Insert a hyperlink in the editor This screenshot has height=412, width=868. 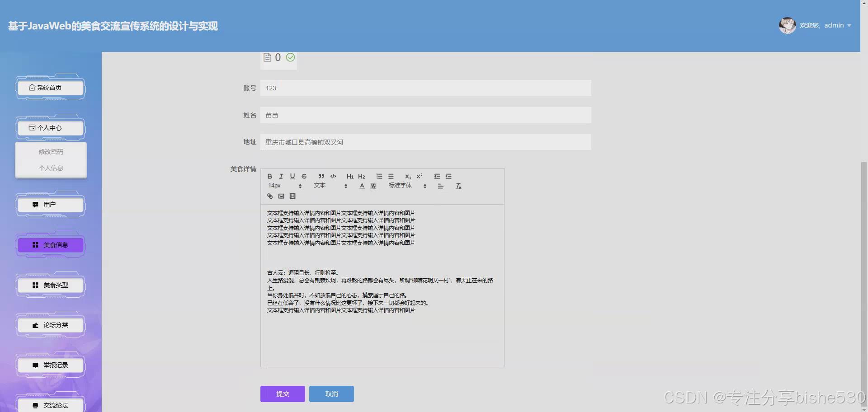click(269, 196)
